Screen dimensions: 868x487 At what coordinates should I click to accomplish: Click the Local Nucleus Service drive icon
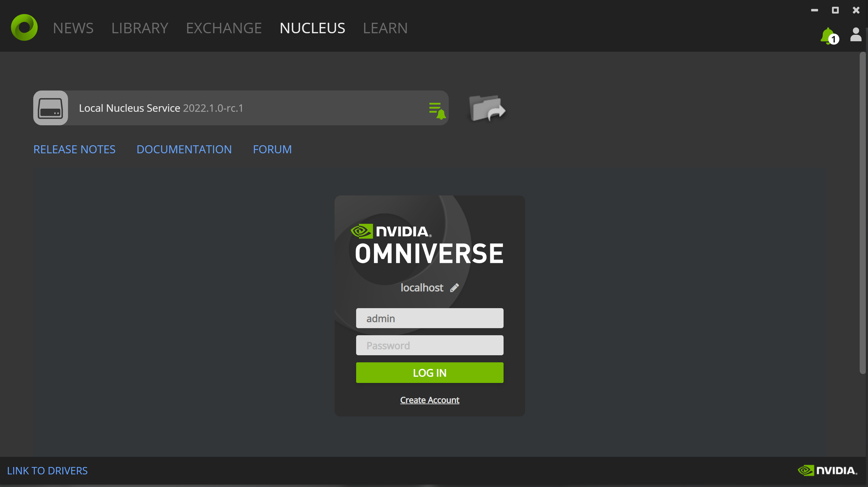[50, 108]
